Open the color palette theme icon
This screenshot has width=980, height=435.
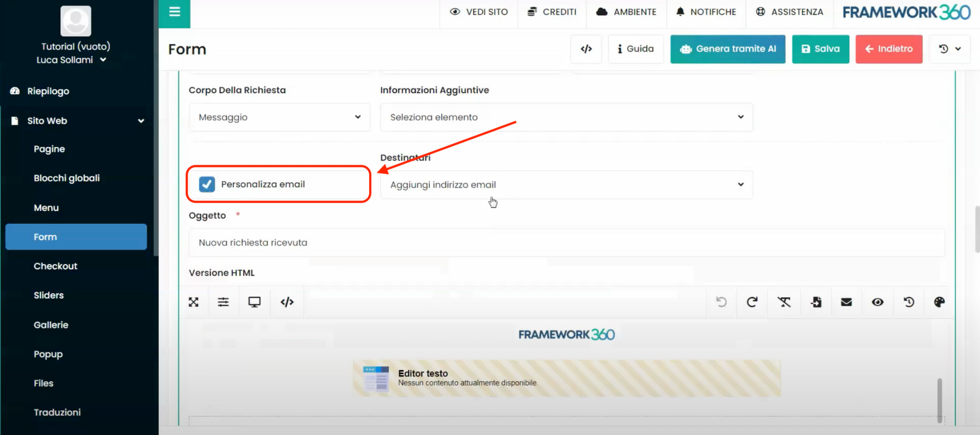click(x=939, y=302)
